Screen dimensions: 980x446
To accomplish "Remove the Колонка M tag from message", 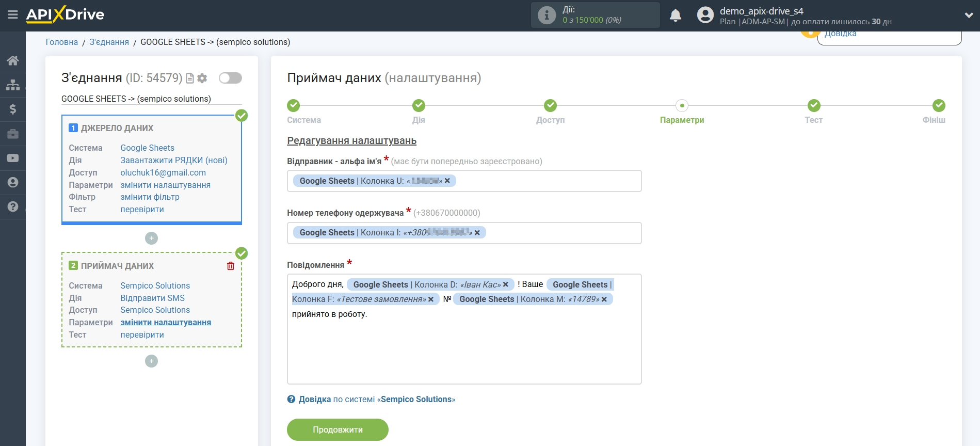I will click(x=604, y=299).
